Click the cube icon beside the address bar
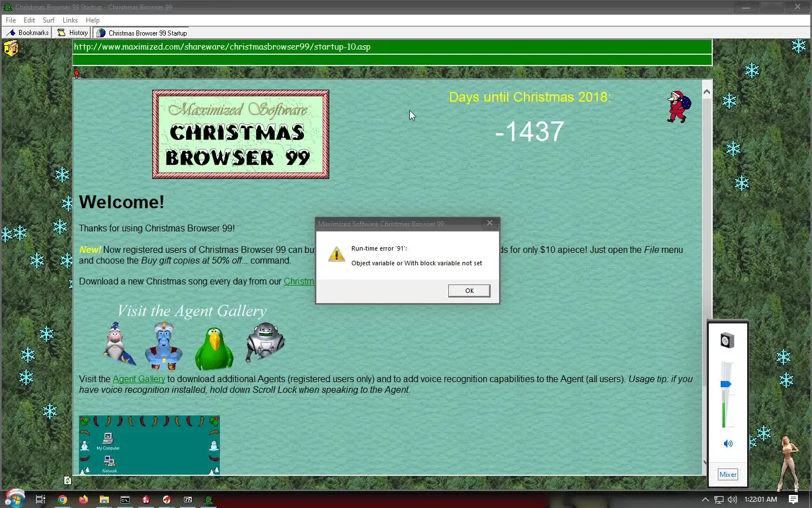The width and height of the screenshot is (812, 508). [11, 49]
